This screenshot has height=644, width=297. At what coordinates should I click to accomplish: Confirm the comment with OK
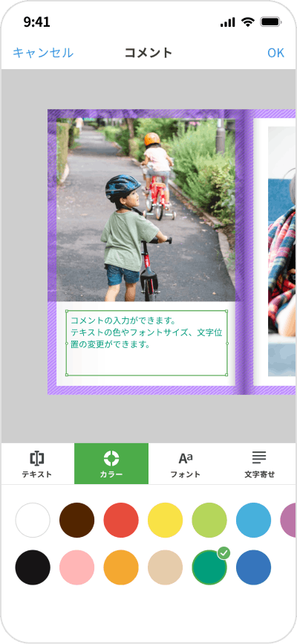(x=275, y=53)
